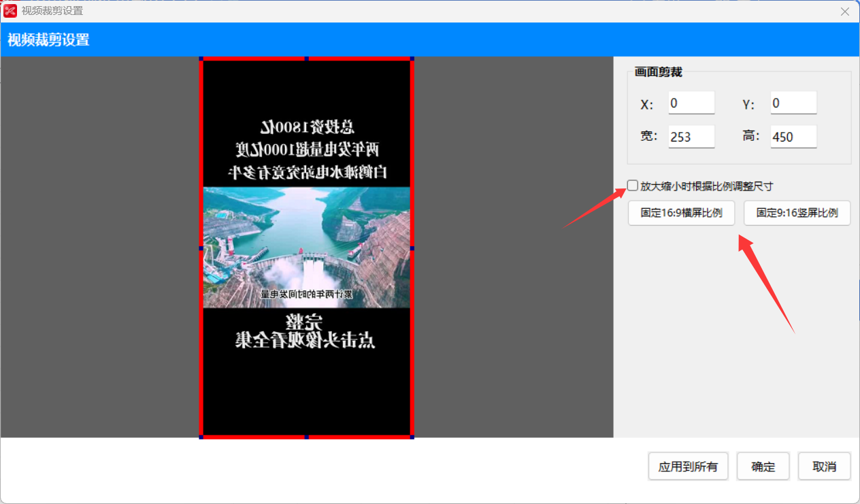860x504 pixels.
Task: Click the 高 height field showing 450
Action: tap(793, 136)
